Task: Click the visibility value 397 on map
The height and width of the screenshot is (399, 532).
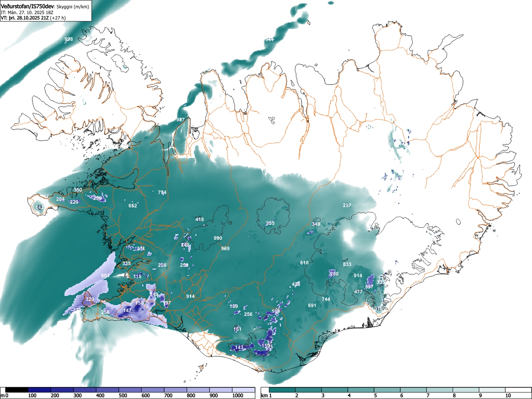Action: pos(369,287)
